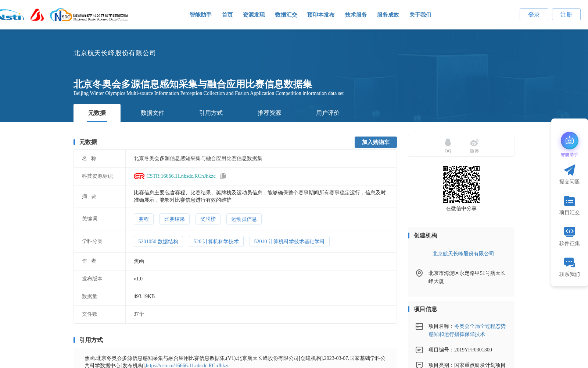588x368 pixels.
Task: Click the 运动员信息 keyword tag
Action: [244, 219]
